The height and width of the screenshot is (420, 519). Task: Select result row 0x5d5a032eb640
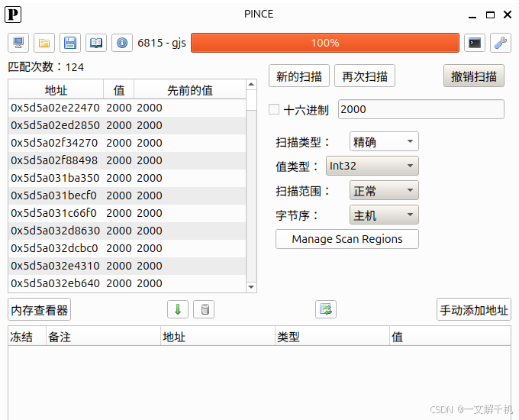(x=127, y=283)
